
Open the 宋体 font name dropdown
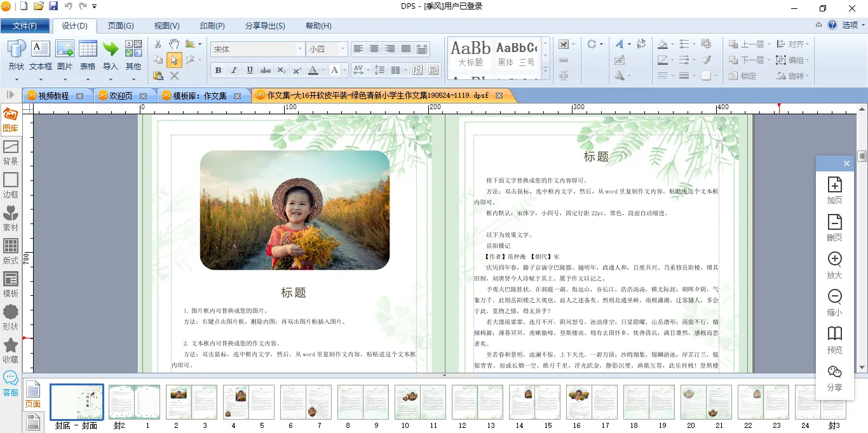[x=299, y=49]
